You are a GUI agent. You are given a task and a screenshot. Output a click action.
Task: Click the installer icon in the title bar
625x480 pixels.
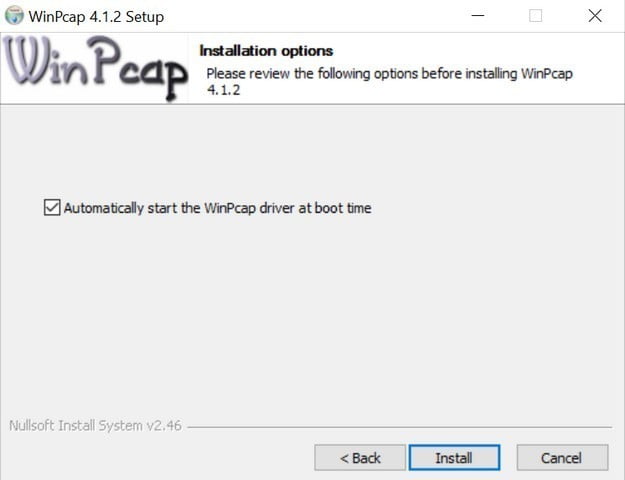pos(14,16)
